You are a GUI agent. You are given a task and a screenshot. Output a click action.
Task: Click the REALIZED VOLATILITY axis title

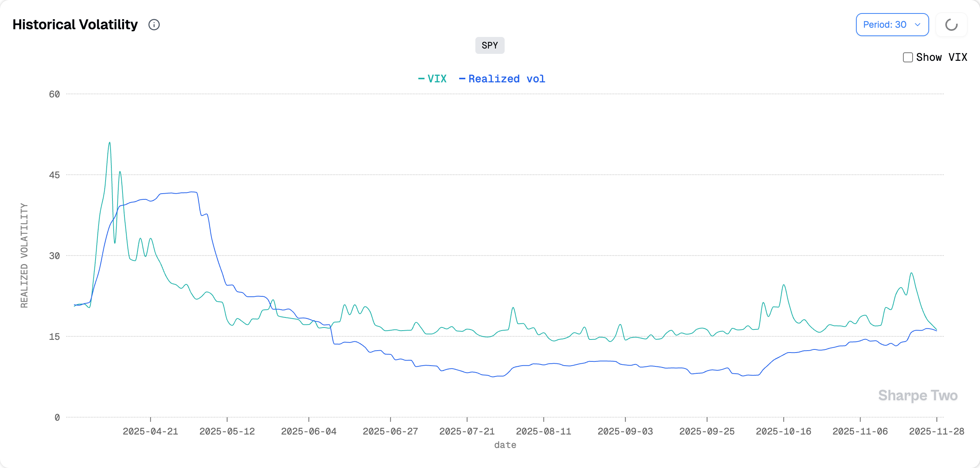point(24,256)
